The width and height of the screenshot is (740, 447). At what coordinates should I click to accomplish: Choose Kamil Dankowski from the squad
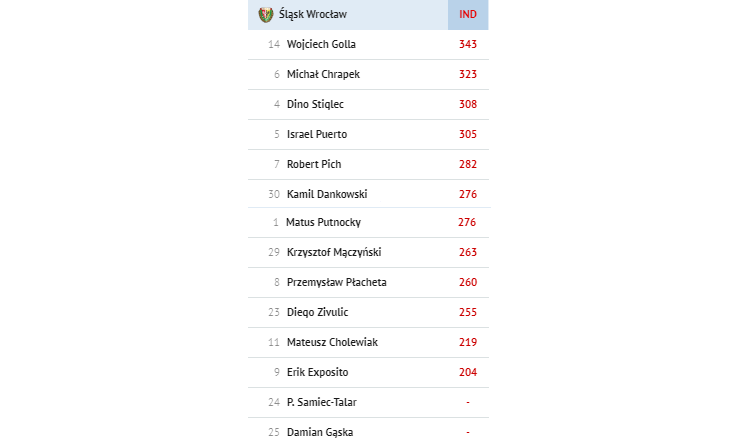(x=327, y=194)
